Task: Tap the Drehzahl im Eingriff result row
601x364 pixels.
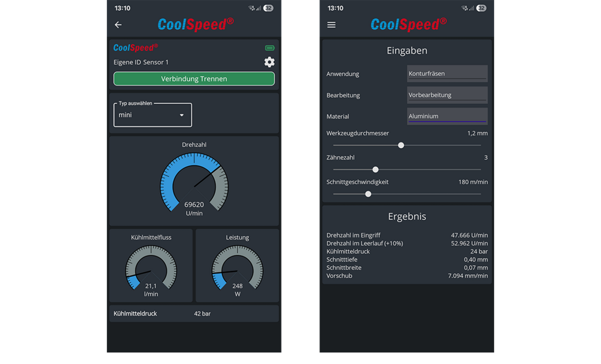Action: [x=407, y=235]
